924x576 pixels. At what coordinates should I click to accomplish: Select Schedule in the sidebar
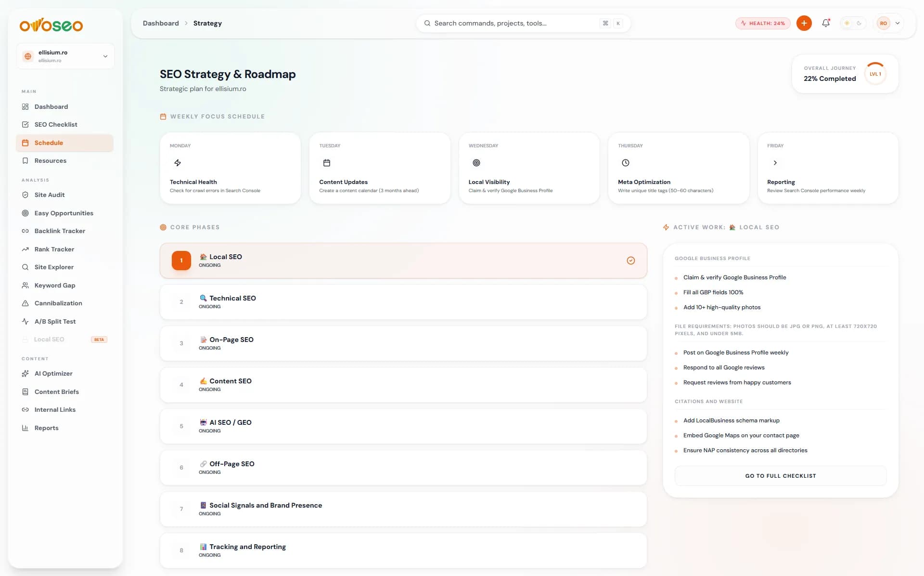point(65,143)
